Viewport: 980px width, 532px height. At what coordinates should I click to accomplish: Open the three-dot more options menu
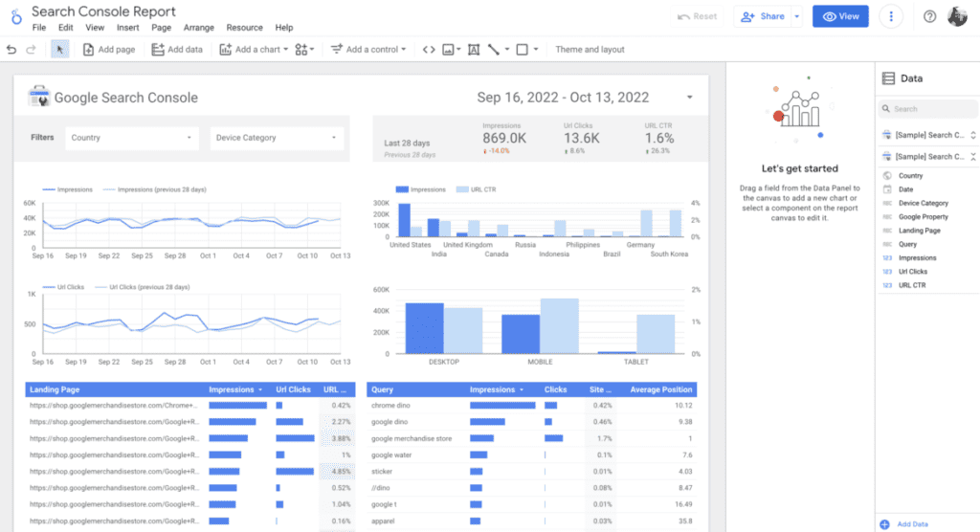pyautogui.click(x=892, y=16)
